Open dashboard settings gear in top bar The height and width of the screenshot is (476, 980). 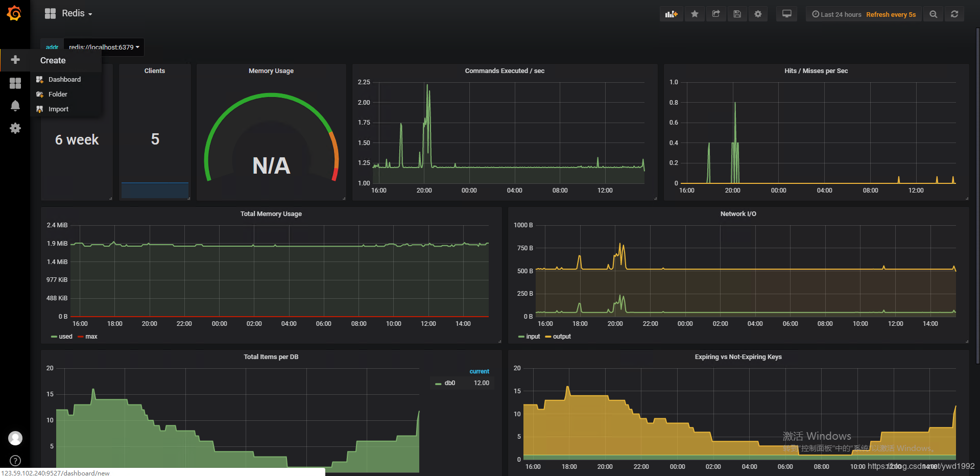(758, 14)
